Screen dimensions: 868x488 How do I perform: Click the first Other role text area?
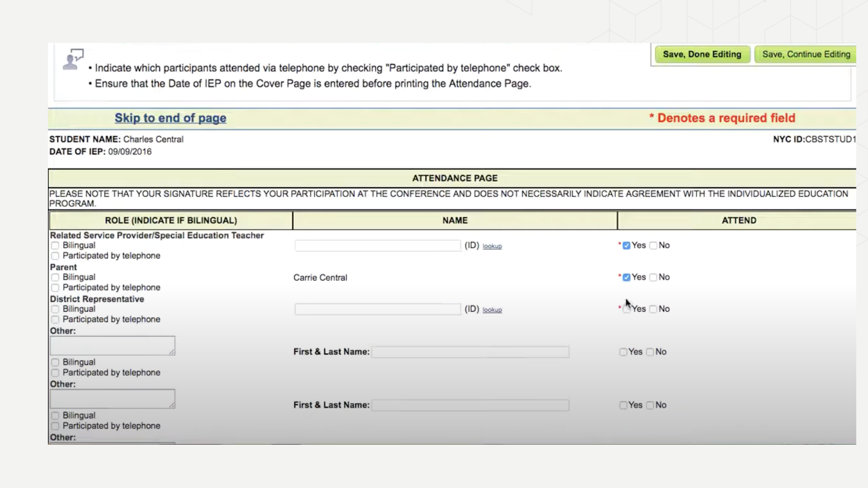112,345
